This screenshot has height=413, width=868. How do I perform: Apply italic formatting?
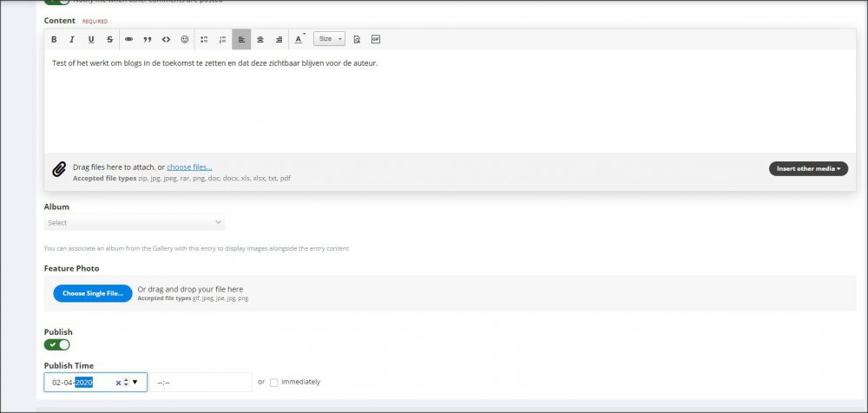coord(72,39)
